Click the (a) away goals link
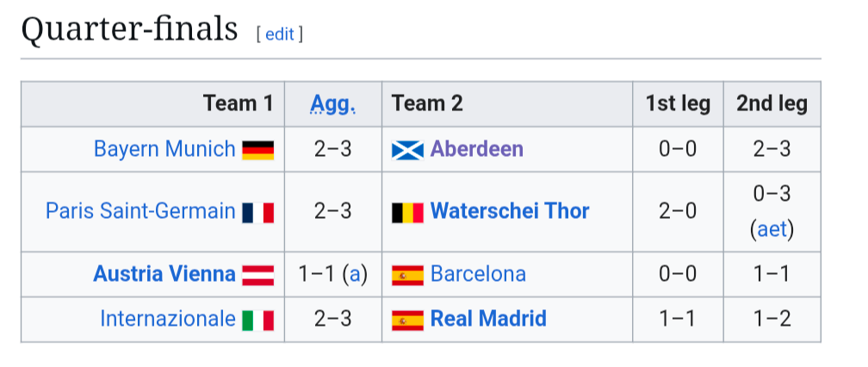Image resolution: width=868 pixels, height=367 pixels. point(354,274)
